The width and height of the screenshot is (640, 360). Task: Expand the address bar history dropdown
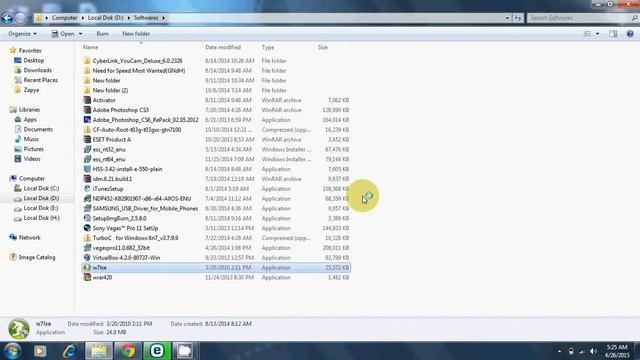(x=507, y=18)
